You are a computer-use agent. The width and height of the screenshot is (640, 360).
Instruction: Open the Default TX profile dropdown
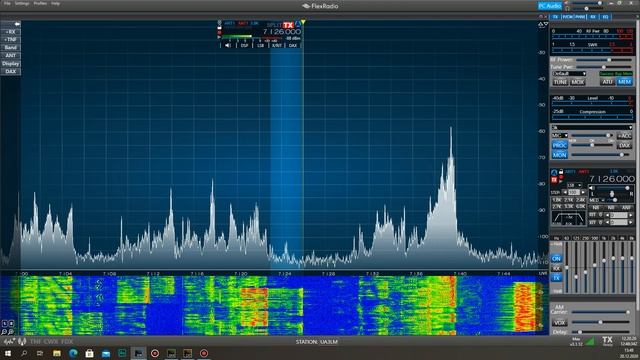click(569, 74)
